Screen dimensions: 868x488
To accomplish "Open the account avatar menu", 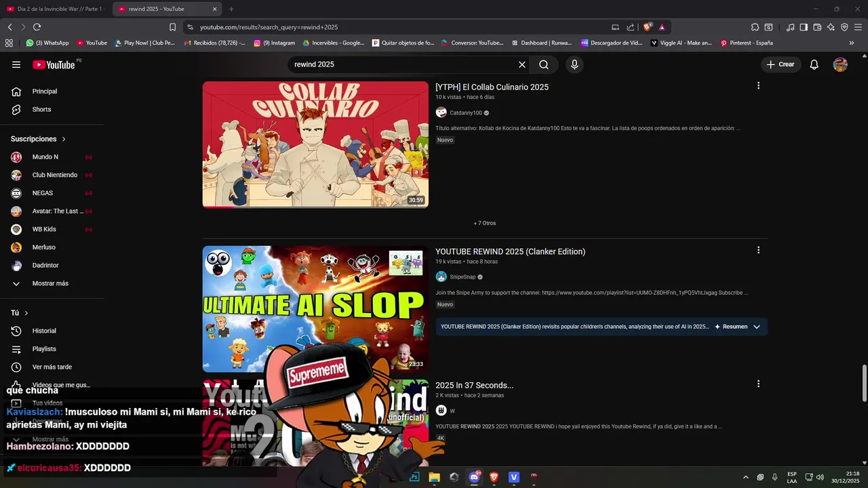I will [x=840, y=64].
